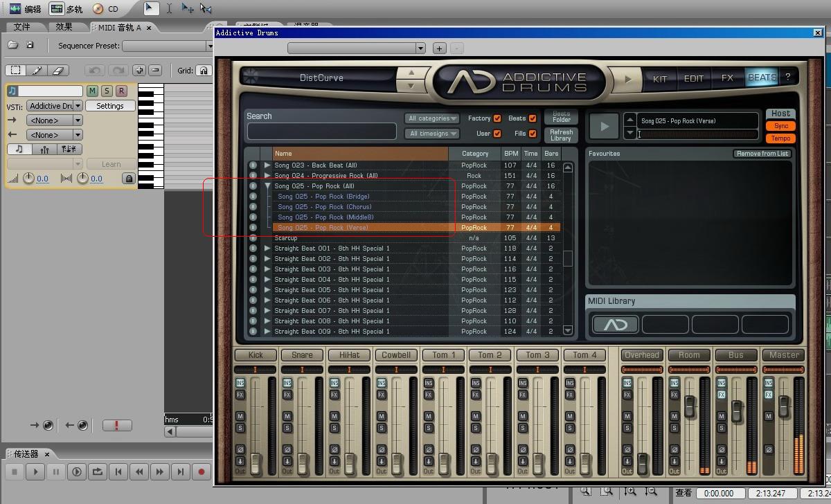Choose the marquee select tool in sequencer
Image resolution: width=831 pixels, height=504 pixels.
pos(15,70)
